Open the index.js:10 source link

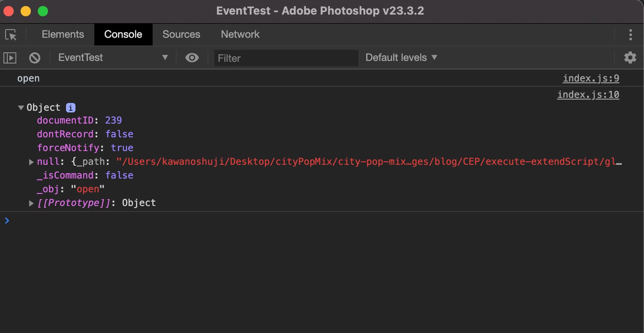pyautogui.click(x=588, y=94)
